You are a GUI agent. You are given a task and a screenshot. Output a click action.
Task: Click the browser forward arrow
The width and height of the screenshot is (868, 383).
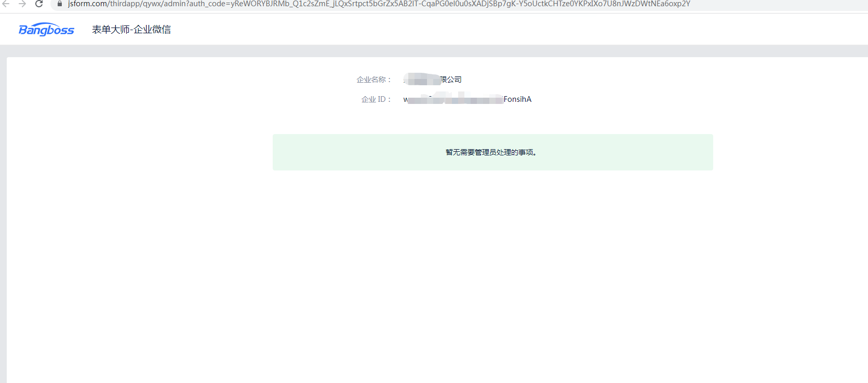[x=22, y=4]
